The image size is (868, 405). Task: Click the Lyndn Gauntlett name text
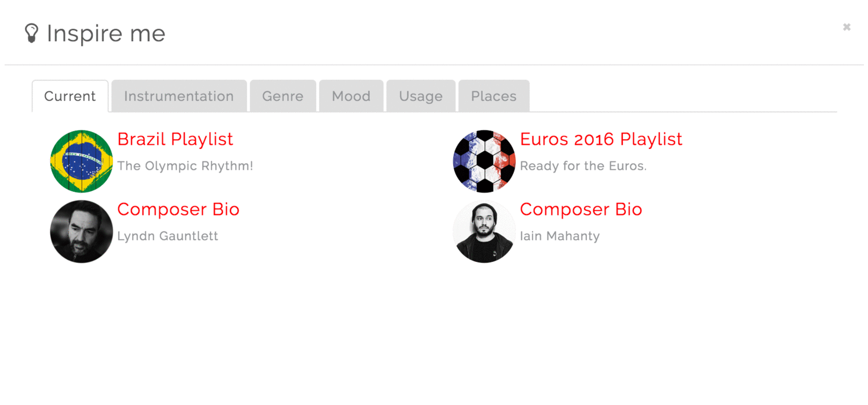[x=167, y=236]
